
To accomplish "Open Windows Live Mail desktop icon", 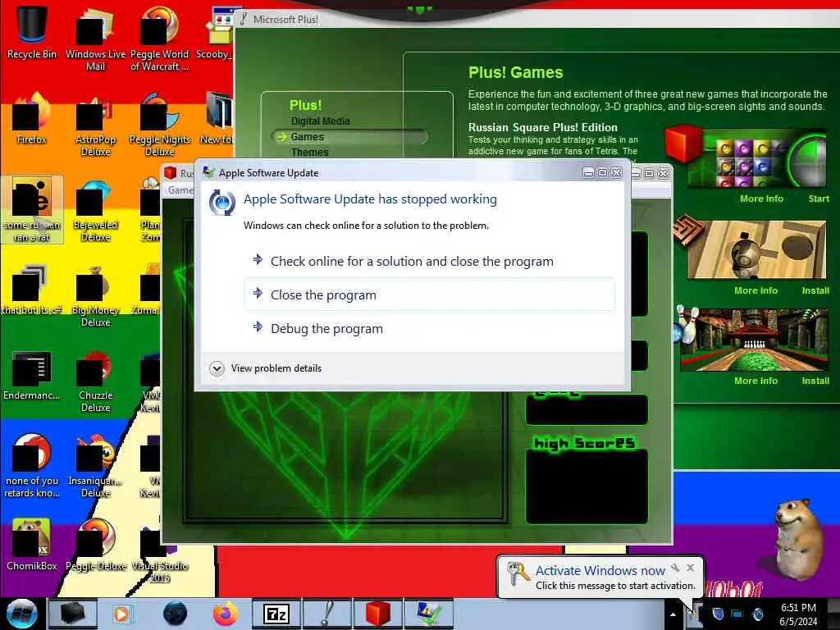I will (95, 39).
